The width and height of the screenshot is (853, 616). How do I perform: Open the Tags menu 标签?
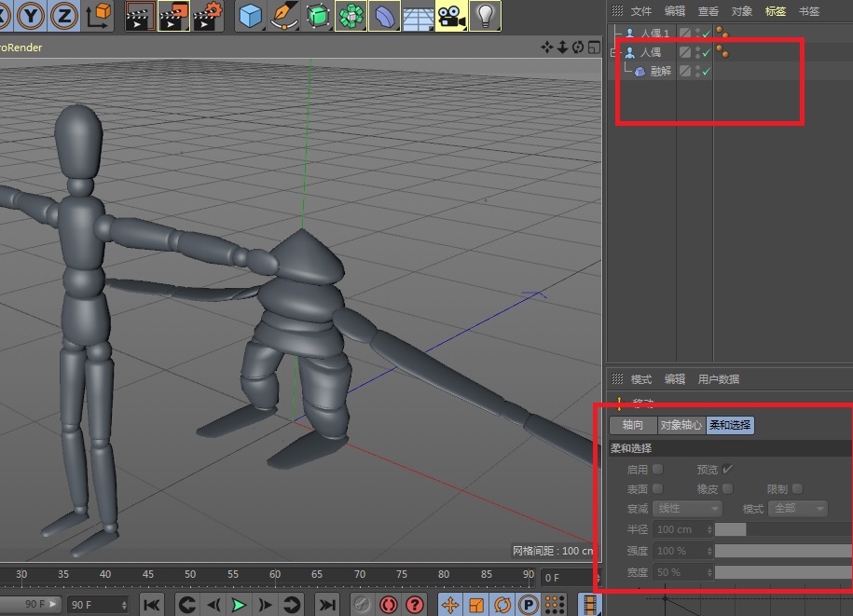pos(776,11)
